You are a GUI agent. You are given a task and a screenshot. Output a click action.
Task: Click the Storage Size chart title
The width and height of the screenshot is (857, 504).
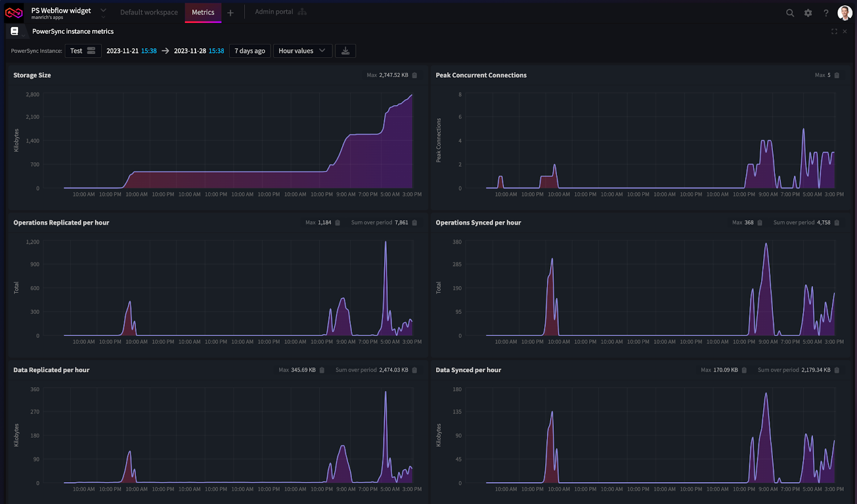pos(32,76)
